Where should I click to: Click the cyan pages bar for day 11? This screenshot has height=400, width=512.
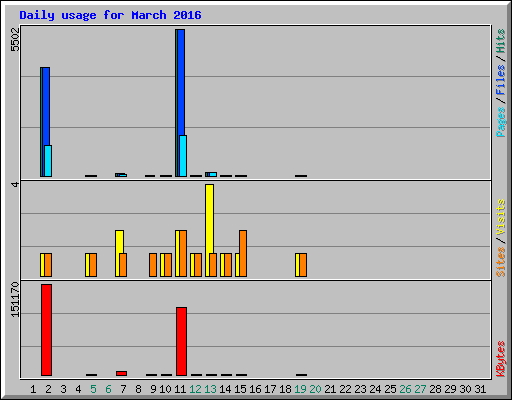[183, 156]
